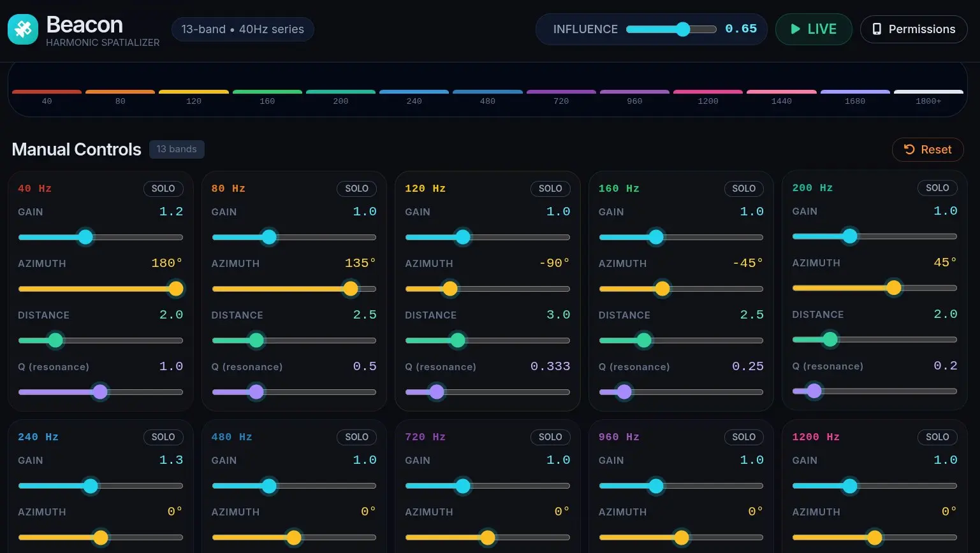
Task: Solo the 160 Hz band
Action: click(x=744, y=189)
